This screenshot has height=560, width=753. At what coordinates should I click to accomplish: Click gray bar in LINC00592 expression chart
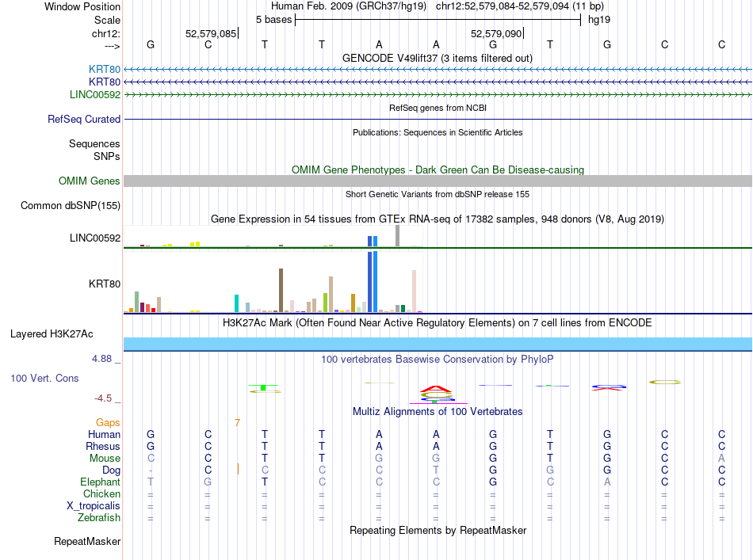point(397,235)
